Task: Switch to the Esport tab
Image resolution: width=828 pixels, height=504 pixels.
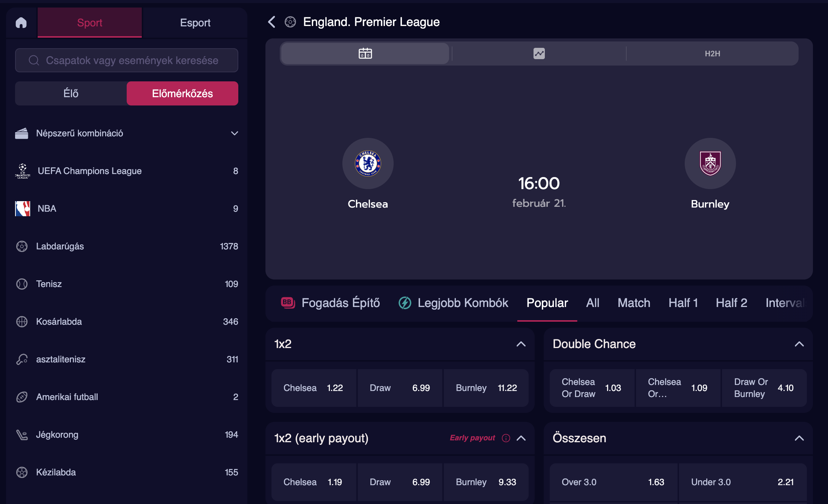Action: click(x=195, y=23)
